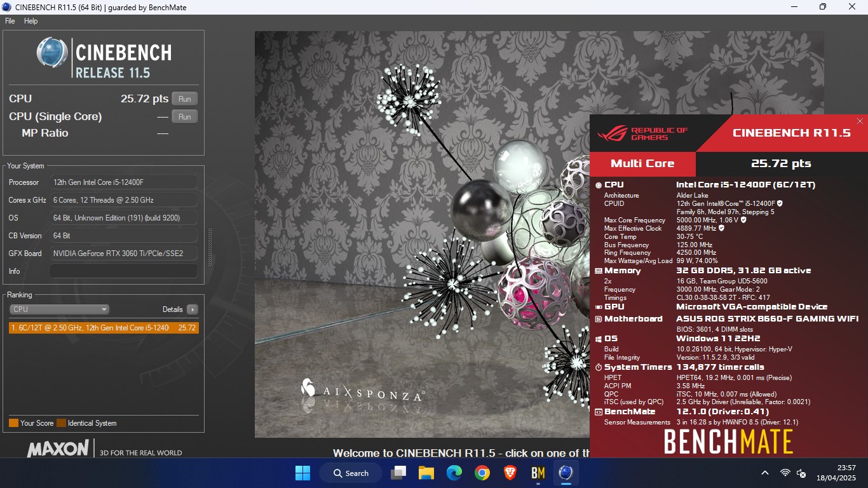This screenshot has height=488, width=868.
Task: Click the BenchMate version section icon
Action: (599, 412)
